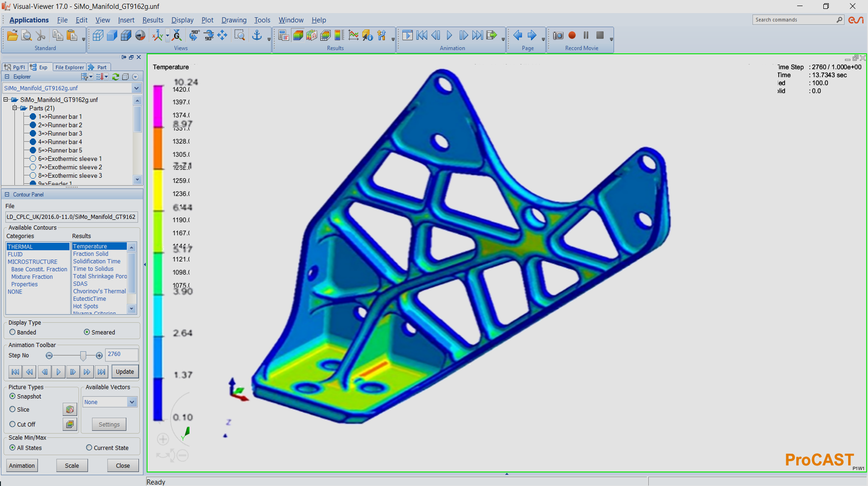868x486 pixels.
Task: Increase step with slider plus button
Action: point(99,355)
